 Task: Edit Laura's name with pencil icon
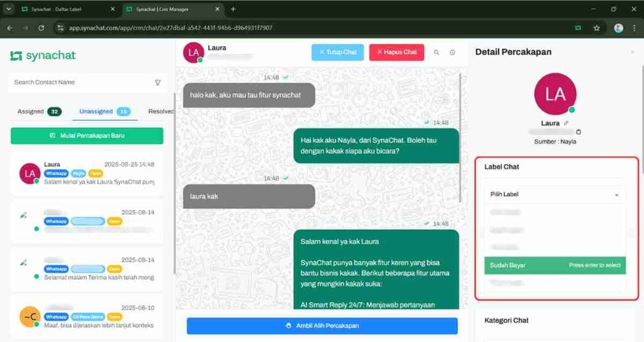click(x=566, y=123)
